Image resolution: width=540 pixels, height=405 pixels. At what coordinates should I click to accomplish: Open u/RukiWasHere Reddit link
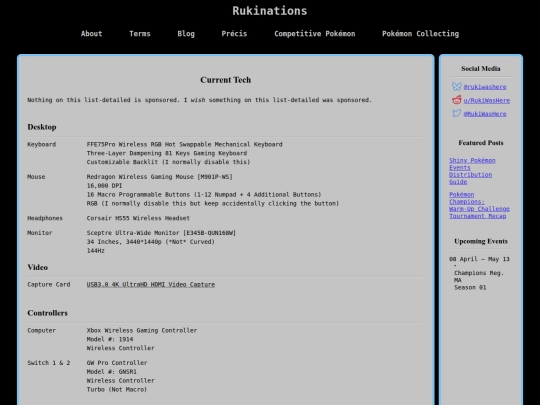pos(487,101)
